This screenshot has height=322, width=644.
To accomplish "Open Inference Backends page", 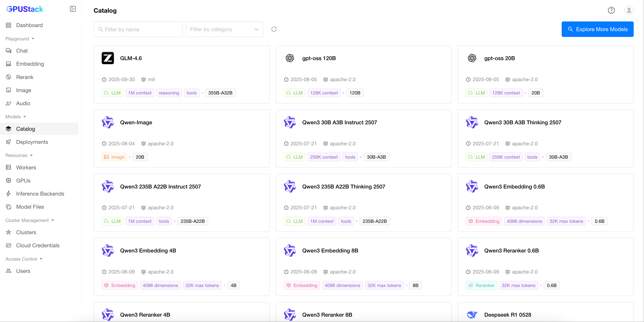I will (x=40, y=194).
